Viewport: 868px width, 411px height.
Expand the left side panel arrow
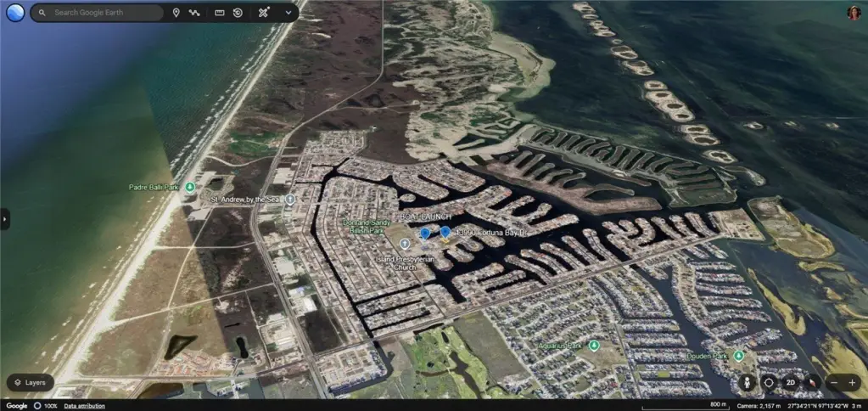click(4, 219)
